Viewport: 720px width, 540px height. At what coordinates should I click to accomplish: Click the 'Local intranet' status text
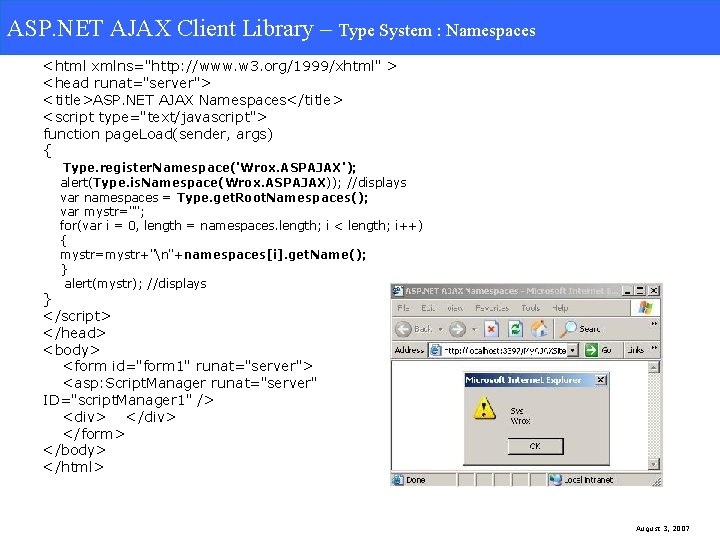(588, 480)
